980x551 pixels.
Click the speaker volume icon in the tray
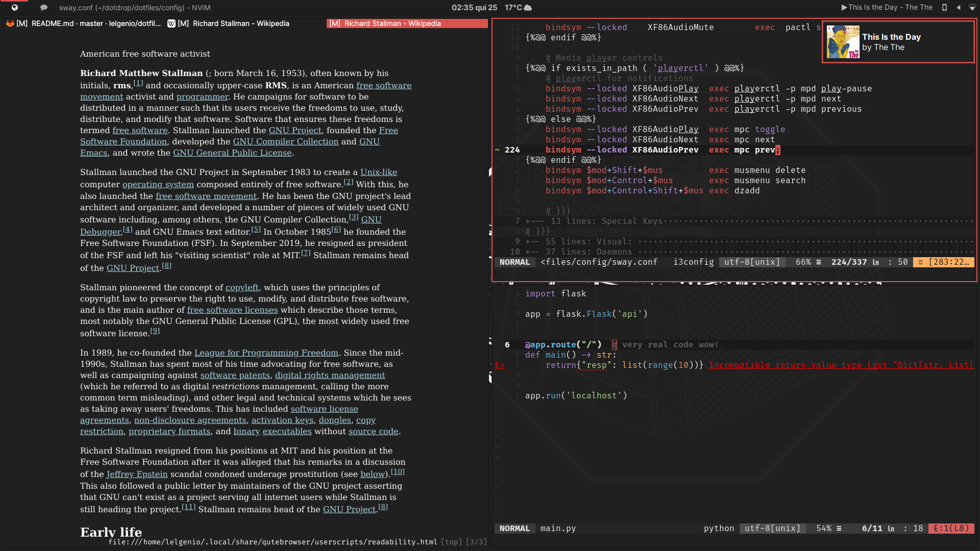click(x=959, y=8)
